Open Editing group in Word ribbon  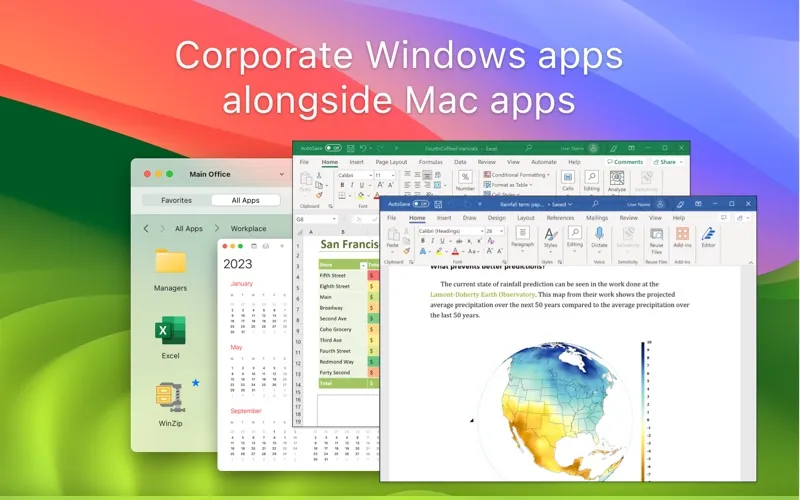574,237
